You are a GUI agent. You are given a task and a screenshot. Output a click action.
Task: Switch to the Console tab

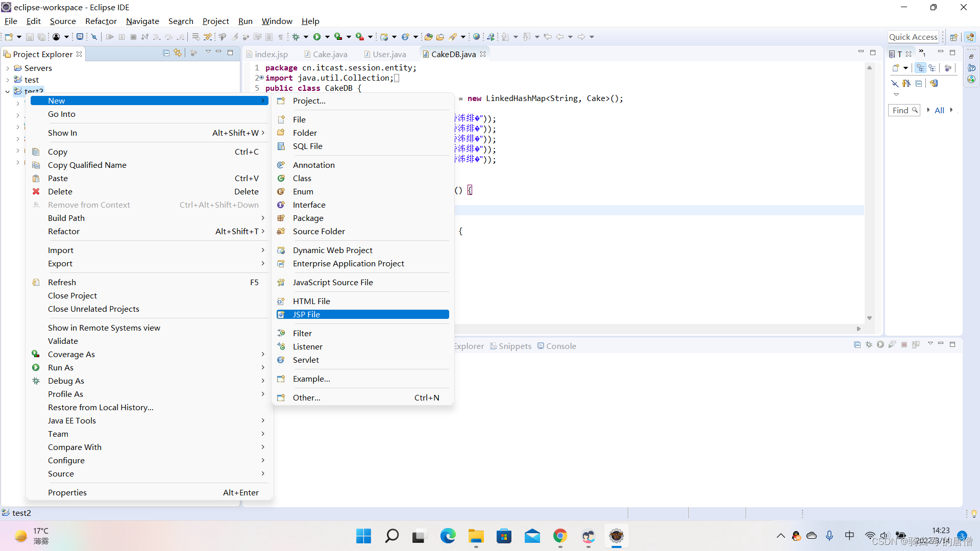557,346
